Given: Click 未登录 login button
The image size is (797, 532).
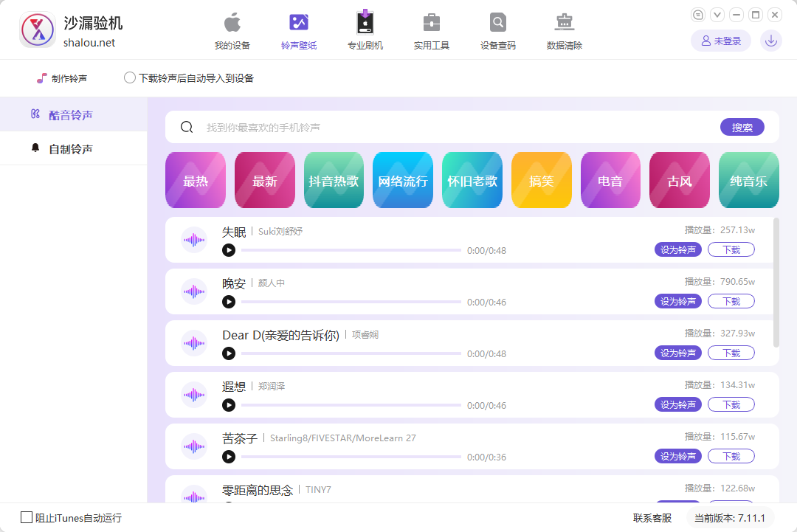Looking at the screenshot, I should click(721, 41).
